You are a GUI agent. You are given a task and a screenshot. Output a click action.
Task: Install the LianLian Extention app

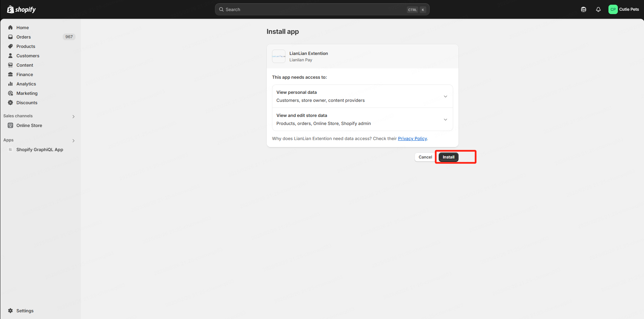point(448,157)
